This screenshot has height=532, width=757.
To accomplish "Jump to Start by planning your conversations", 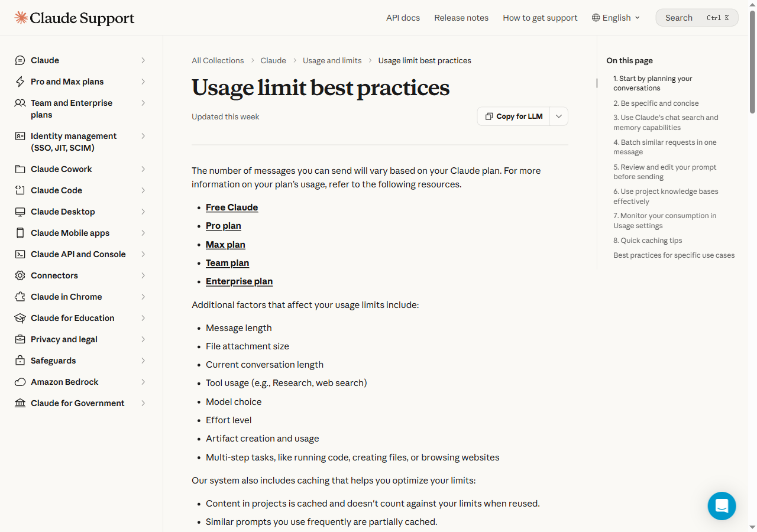I will 653,83.
